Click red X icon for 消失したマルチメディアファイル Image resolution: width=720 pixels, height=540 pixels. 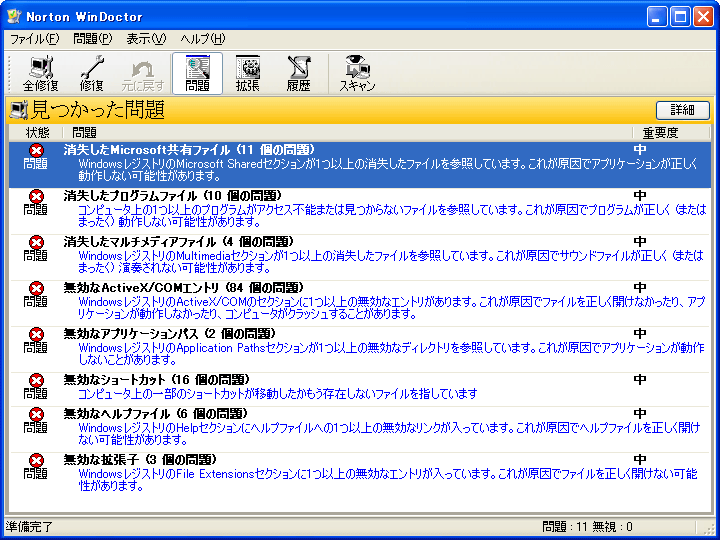(36, 242)
